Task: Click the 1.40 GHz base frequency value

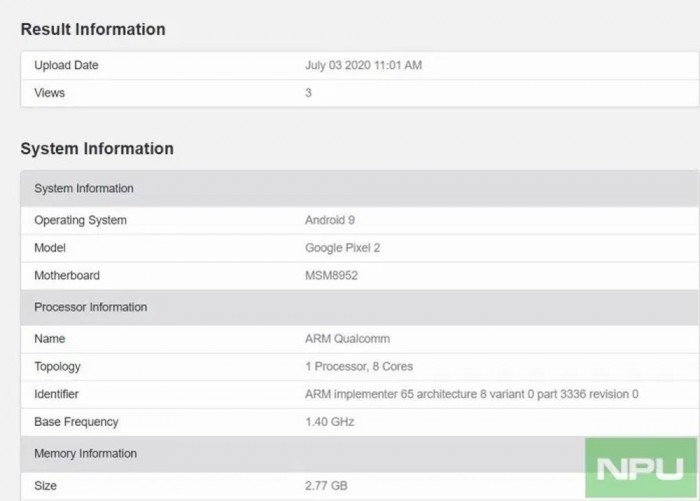Action: (x=329, y=422)
